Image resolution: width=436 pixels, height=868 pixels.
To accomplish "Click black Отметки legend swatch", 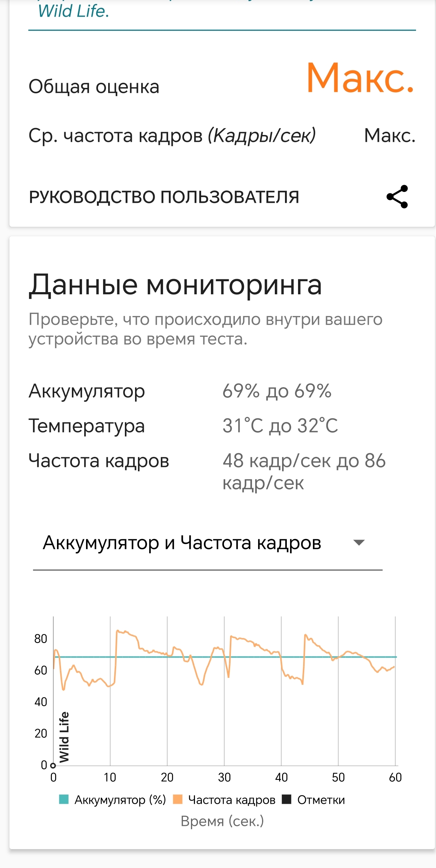I will tap(287, 799).
